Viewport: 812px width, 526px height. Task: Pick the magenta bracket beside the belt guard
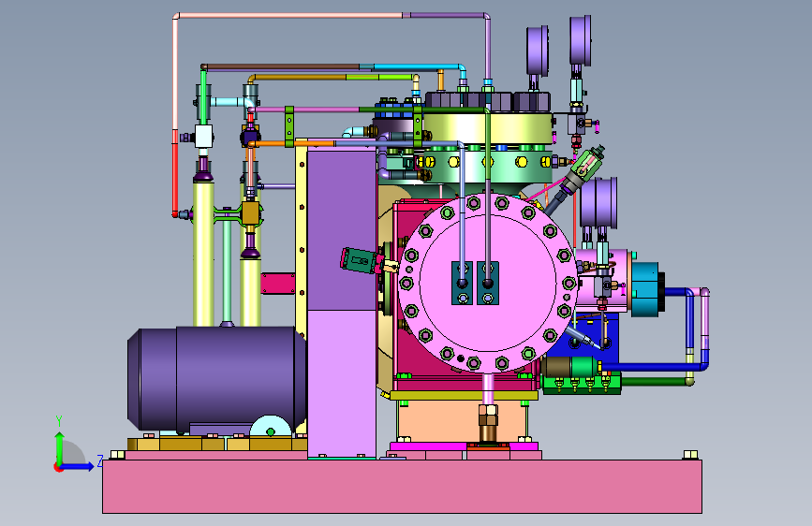point(277,284)
